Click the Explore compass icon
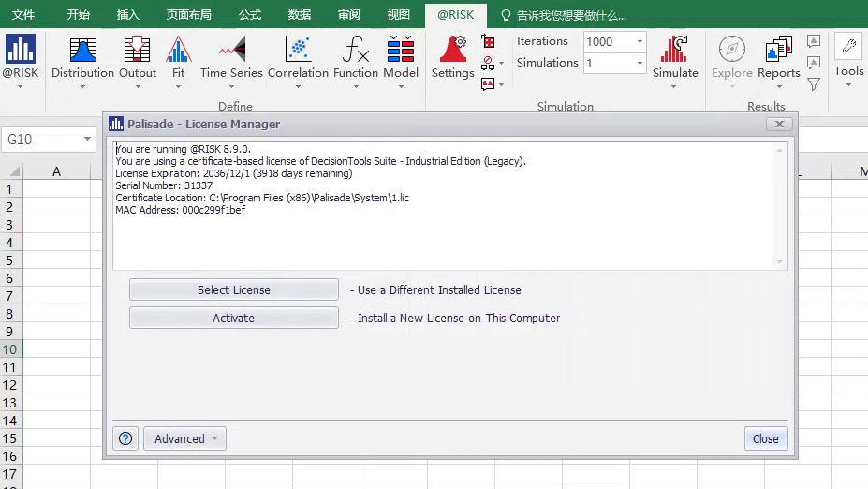This screenshot has height=489, width=868. click(732, 50)
